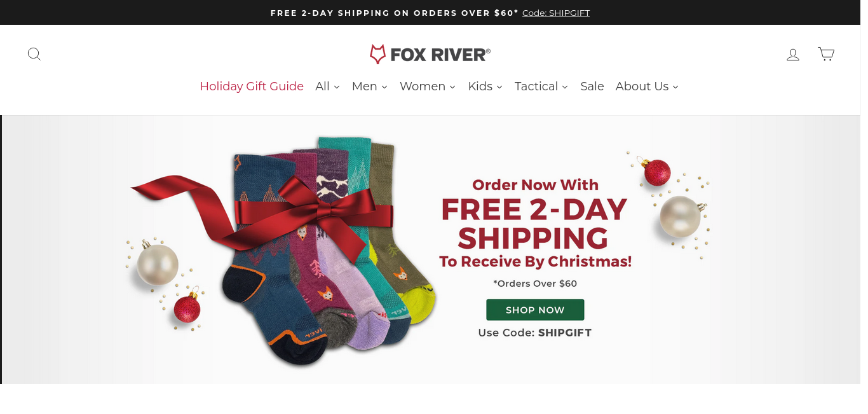Click the green SHOP NOW button
The width and height of the screenshot is (868, 414).
tap(535, 310)
